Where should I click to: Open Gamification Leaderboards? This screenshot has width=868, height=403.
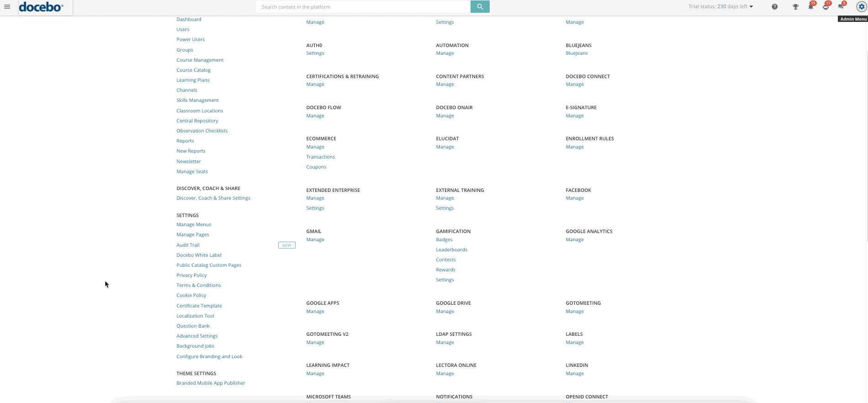point(451,249)
